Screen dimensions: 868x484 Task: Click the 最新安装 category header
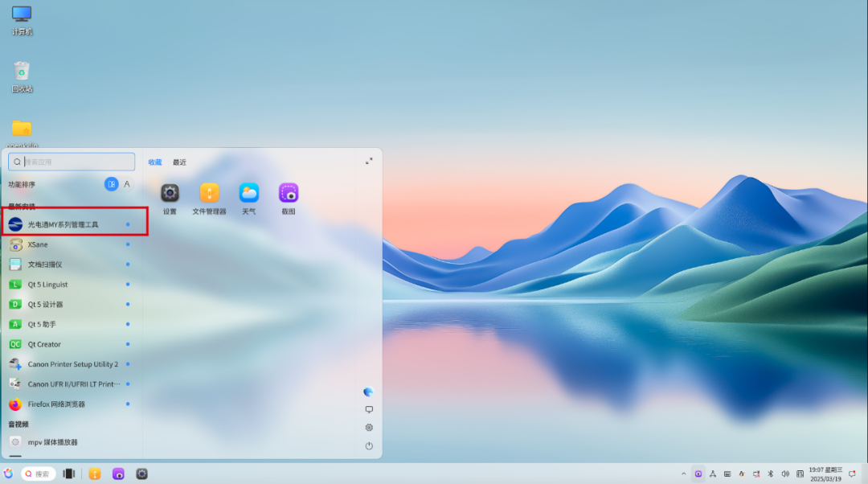[22, 207]
